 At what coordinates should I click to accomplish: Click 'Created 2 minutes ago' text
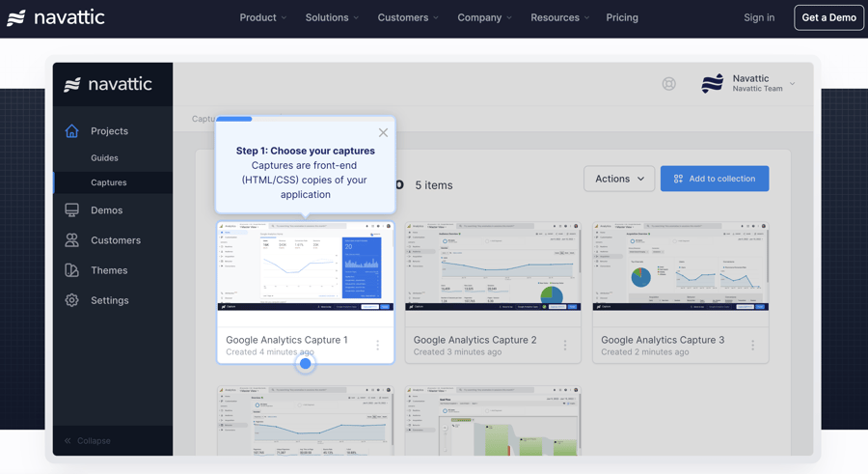[645, 352]
